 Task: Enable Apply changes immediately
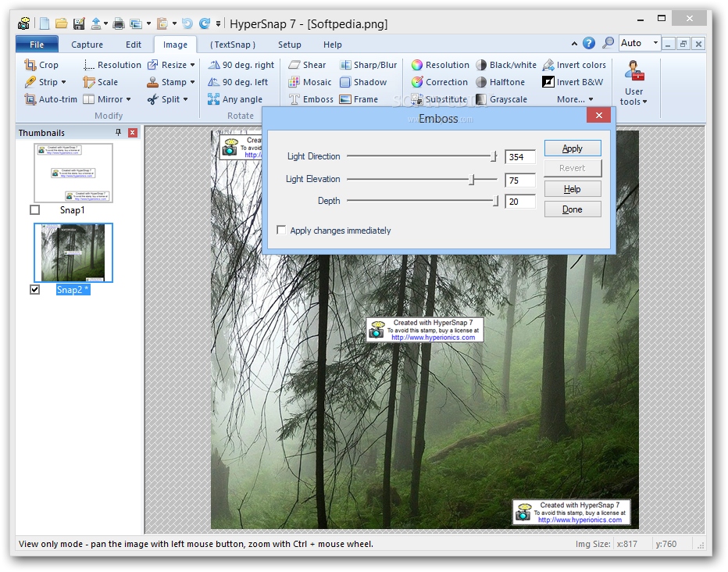tap(281, 231)
